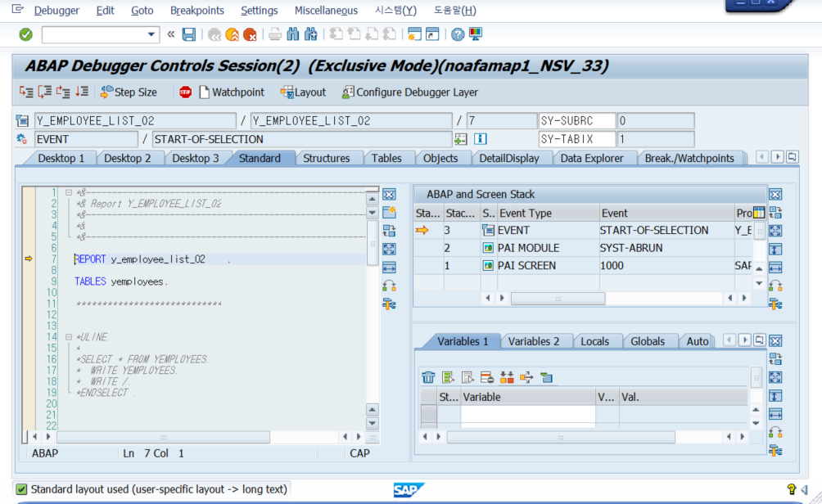Switch to the Tables tab
This screenshot has height=504, width=822.
click(386, 158)
